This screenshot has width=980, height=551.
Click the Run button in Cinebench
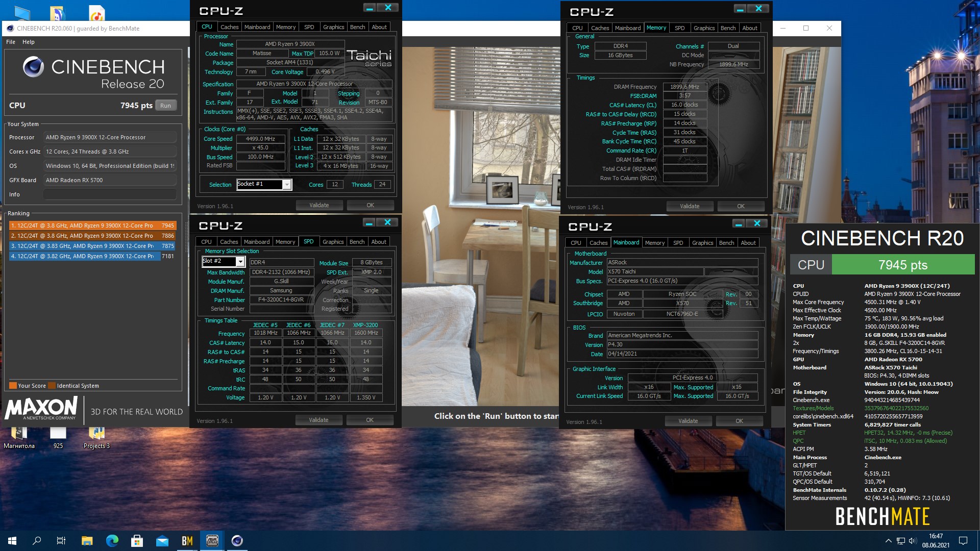pos(165,106)
